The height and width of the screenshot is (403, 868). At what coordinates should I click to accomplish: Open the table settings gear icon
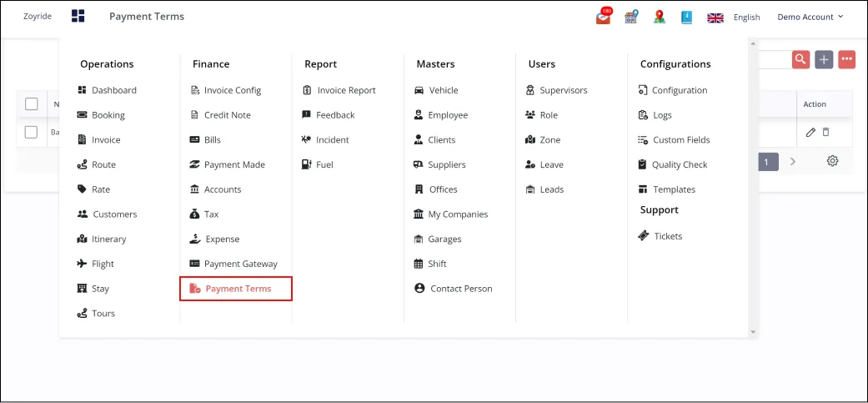[x=832, y=161]
